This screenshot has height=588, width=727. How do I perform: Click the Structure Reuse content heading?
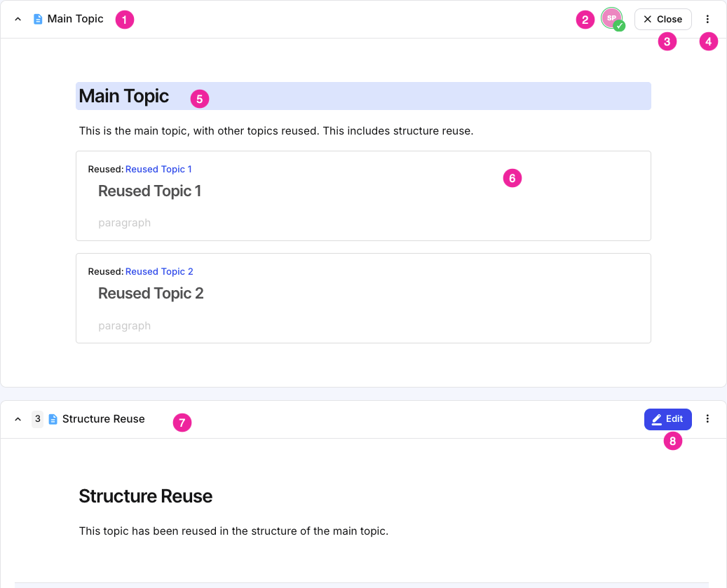(x=146, y=496)
